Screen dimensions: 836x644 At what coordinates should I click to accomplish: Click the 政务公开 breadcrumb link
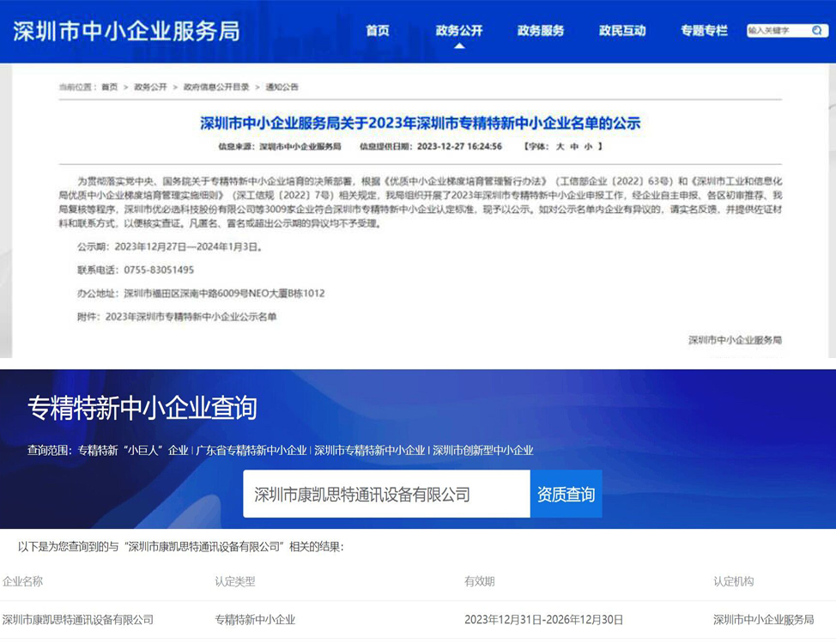(x=150, y=87)
